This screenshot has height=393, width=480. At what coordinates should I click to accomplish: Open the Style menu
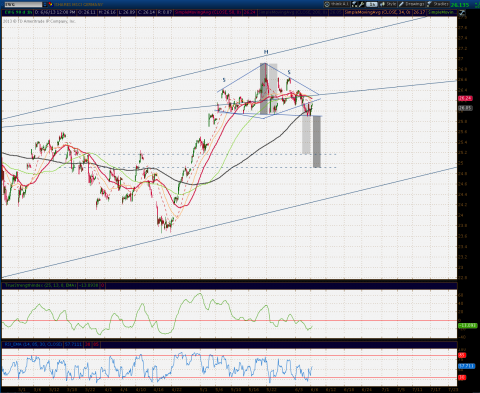pos(388,4)
